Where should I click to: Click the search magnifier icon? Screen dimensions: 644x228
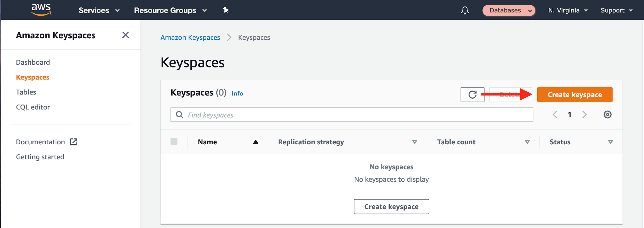(x=180, y=115)
